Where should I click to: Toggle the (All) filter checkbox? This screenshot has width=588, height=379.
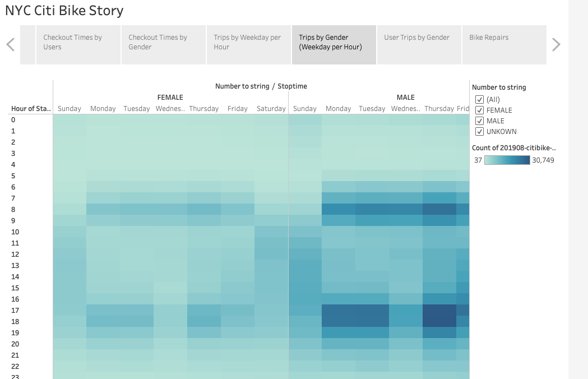click(479, 99)
